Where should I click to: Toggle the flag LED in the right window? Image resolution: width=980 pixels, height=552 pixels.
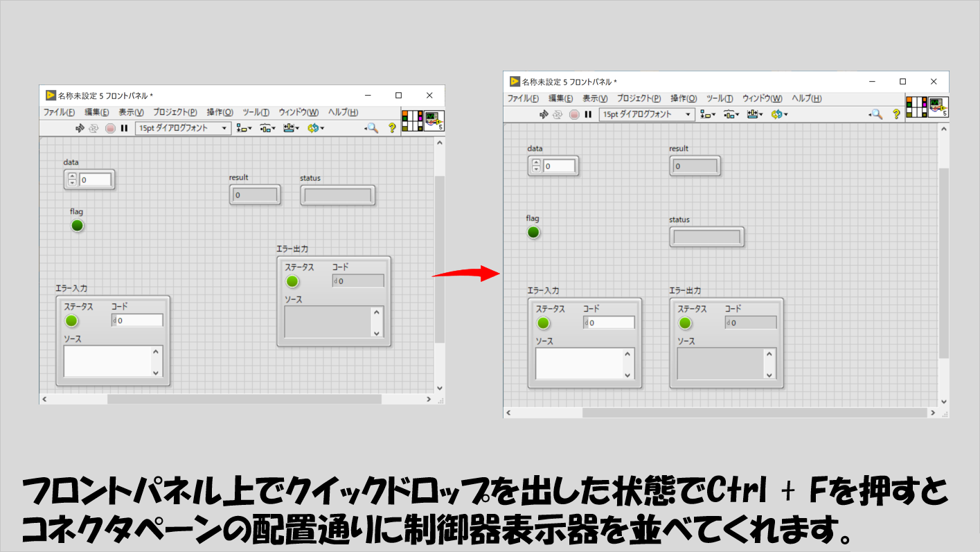533,232
